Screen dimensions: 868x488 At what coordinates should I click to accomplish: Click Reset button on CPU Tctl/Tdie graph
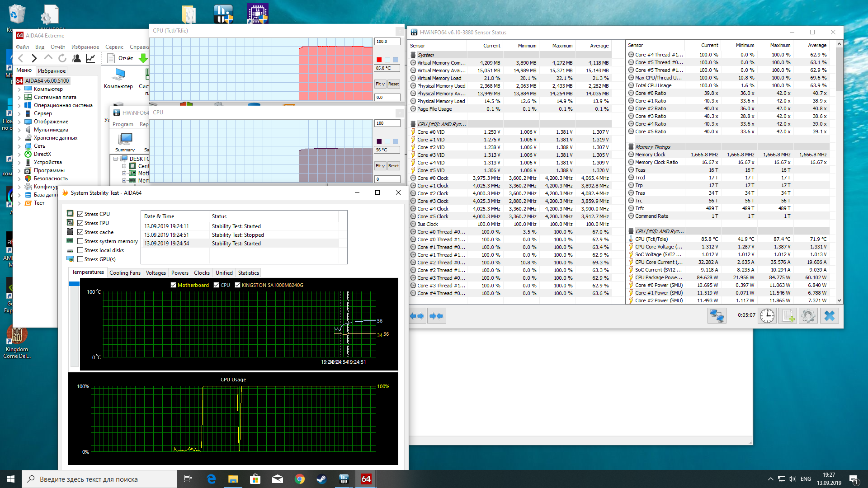pos(393,84)
